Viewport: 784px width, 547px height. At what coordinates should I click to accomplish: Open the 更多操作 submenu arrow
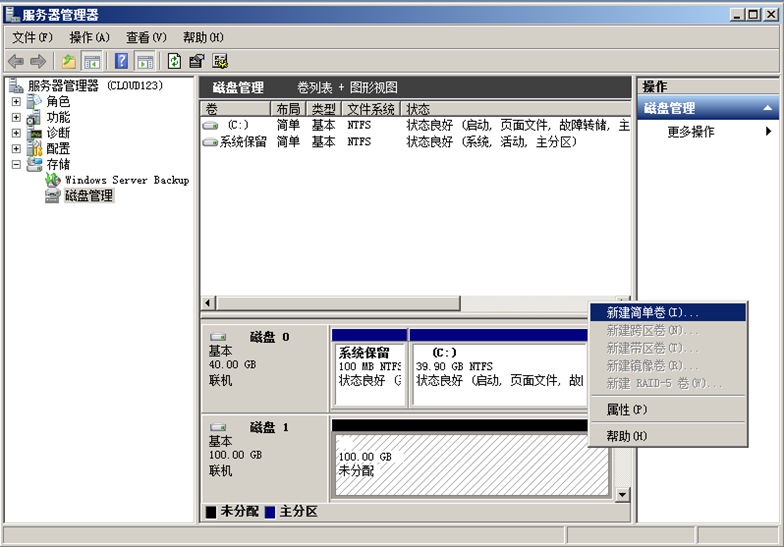768,132
